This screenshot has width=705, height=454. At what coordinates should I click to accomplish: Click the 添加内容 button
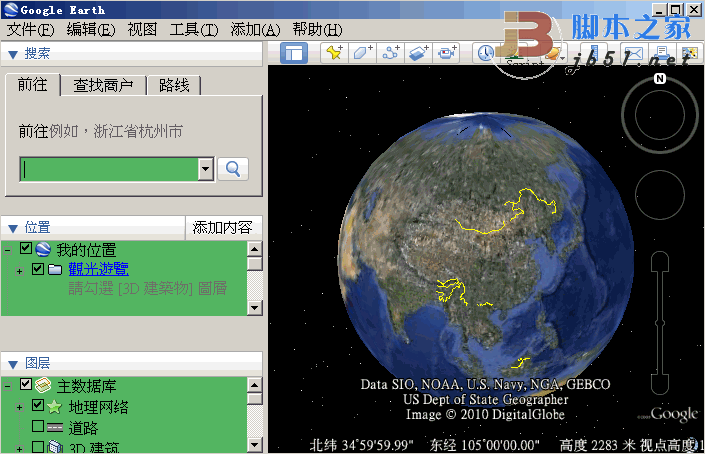223,227
